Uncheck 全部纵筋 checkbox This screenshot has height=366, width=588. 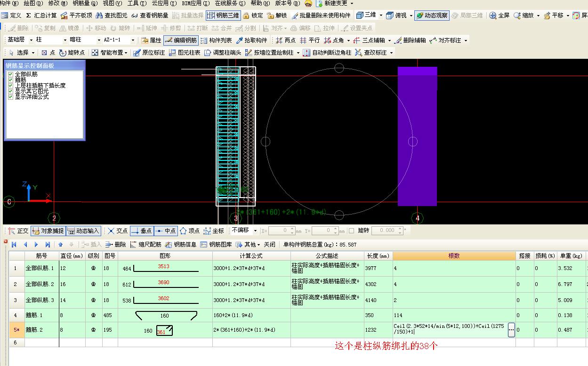(x=11, y=74)
